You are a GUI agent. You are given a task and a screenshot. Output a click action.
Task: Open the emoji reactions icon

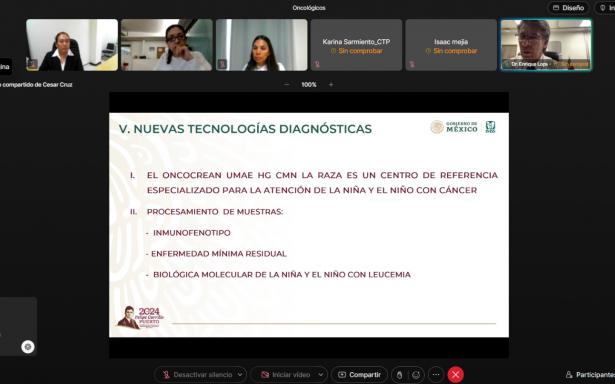pyautogui.click(x=416, y=375)
